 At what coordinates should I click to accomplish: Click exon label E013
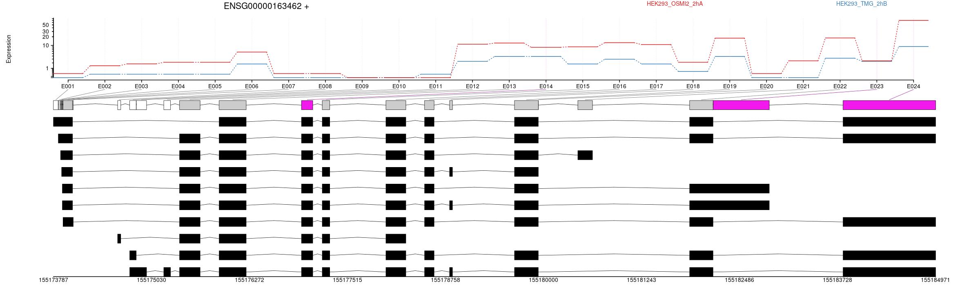(509, 86)
